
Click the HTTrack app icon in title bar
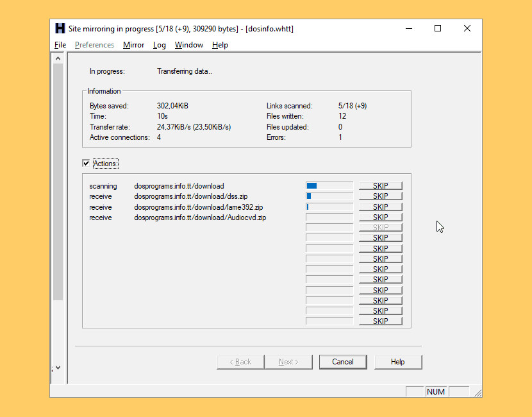pyautogui.click(x=60, y=28)
